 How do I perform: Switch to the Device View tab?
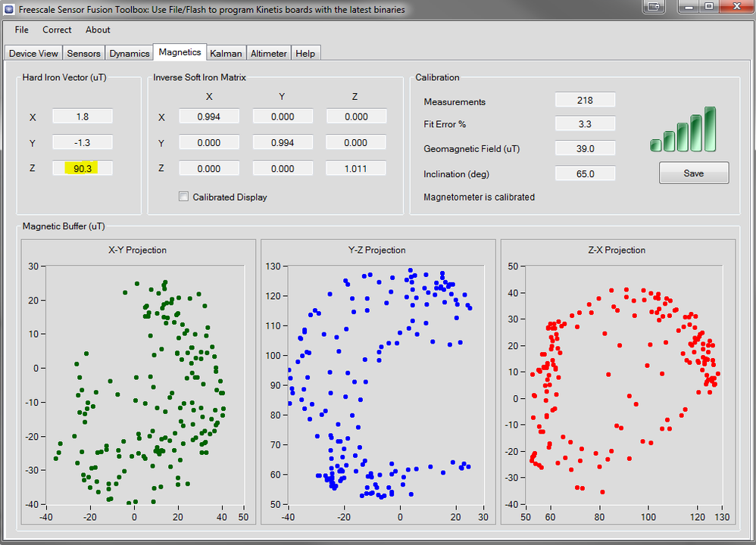[x=34, y=54]
